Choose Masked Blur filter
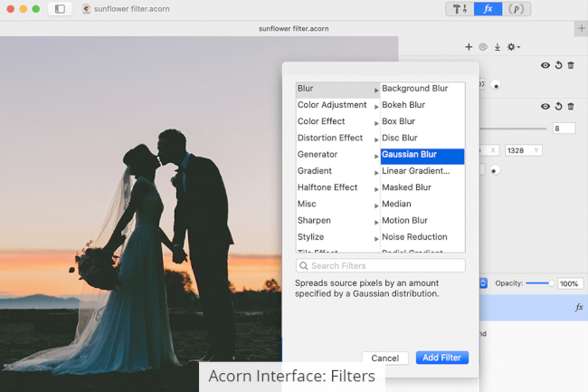This screenshot has width=588, height=392. click(422, 187)
